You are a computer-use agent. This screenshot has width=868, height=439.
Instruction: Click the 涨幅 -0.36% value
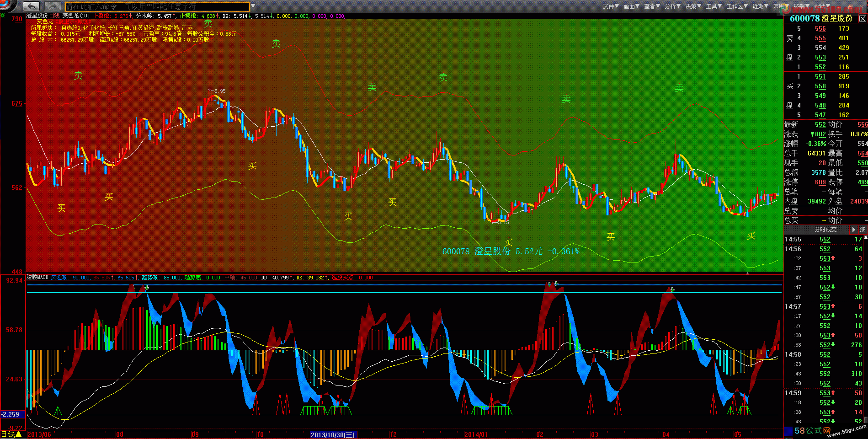(816, 144)
